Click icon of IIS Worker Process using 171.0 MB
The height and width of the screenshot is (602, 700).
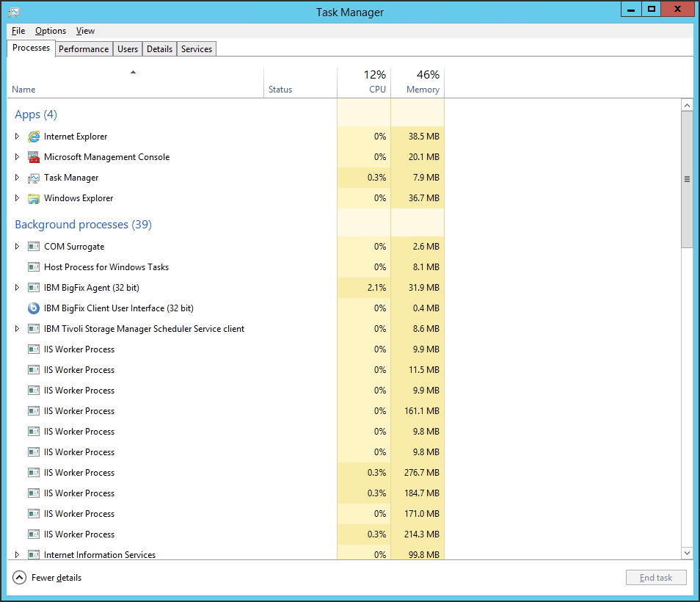(34, 514)
